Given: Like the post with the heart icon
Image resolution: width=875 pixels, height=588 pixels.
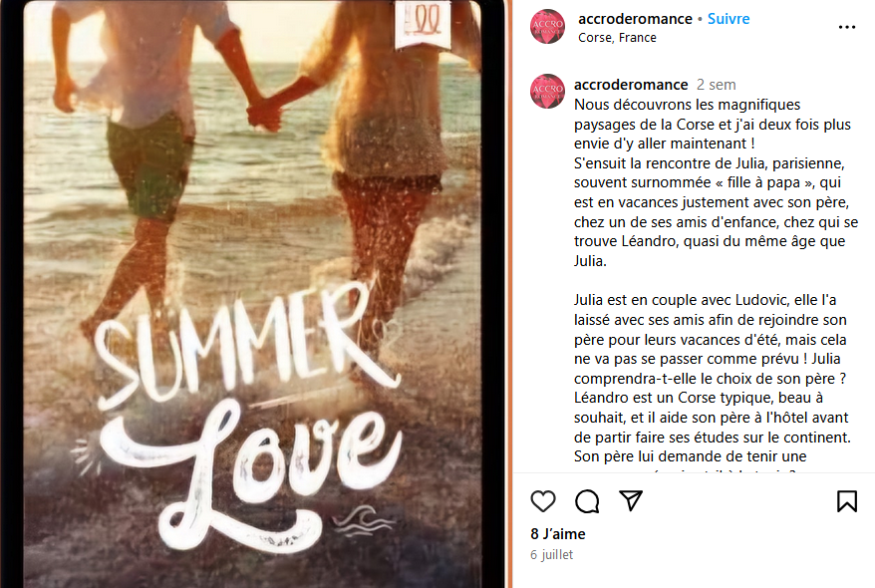Looking at the screenshot, I should pos(542,501).
